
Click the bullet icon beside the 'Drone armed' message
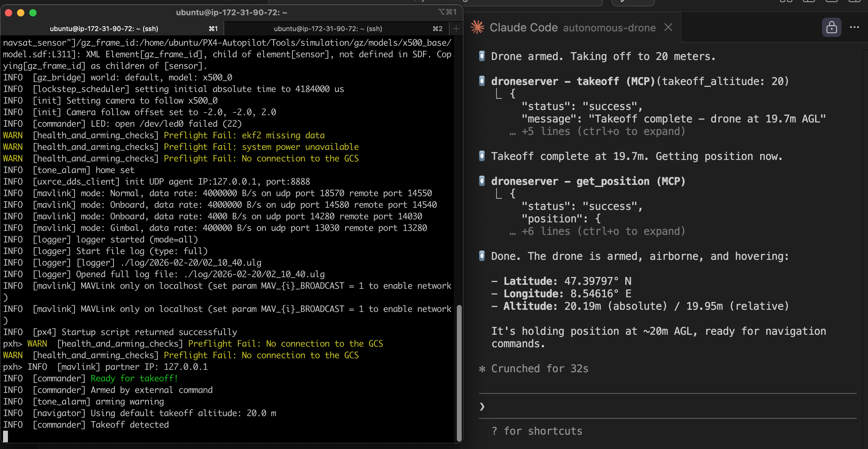pyautogui.click(x=482, y=56)
